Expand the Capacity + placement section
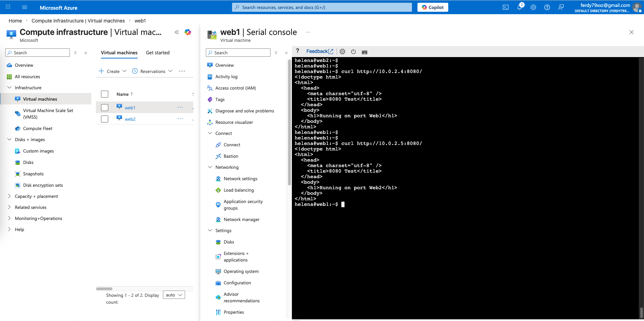Screen dimensions: 644x321 9,196
